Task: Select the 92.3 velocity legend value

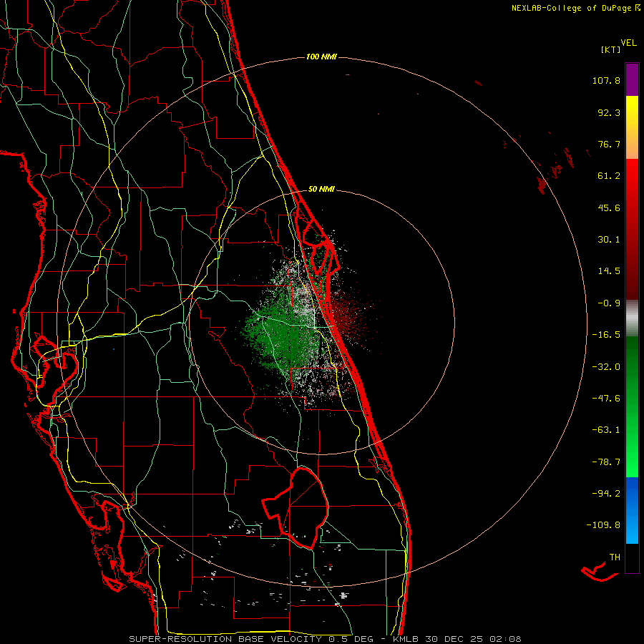Action: (609, 112)
